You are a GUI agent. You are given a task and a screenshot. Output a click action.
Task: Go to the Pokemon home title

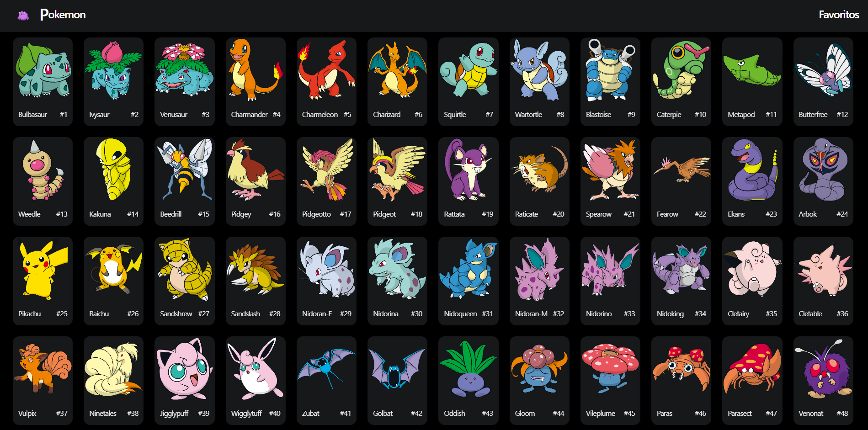pos(63,15)
